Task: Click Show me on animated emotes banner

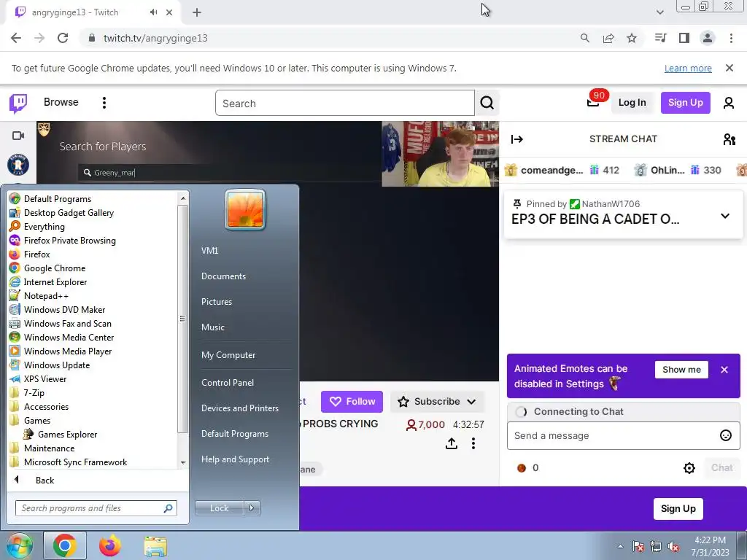Action: point(681,370)
